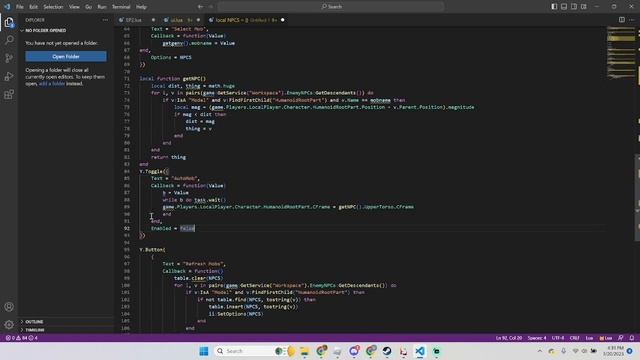This screenshot has width=640, height=360.
Task: Open problems errors and warnings indicator
Action: [x=21, y=338]
